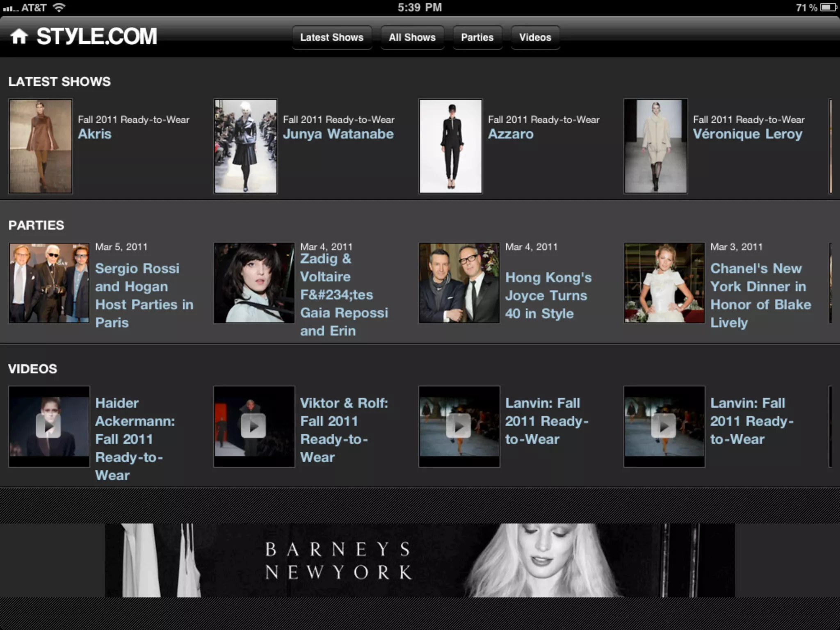Tap the 5:39 PM clock
The height and width of the screenshot is (630, 840).
(420, 7)
